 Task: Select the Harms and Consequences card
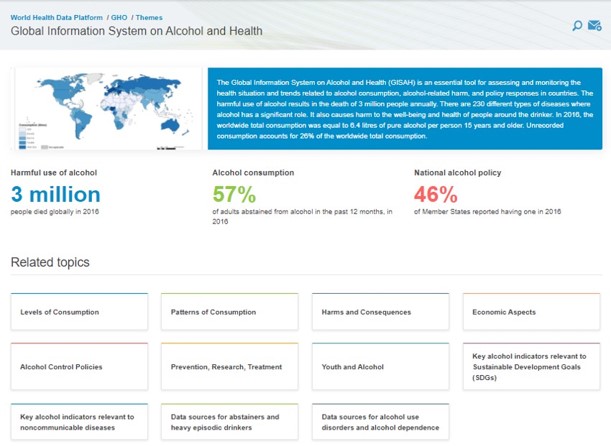click(x=380, y=312)
